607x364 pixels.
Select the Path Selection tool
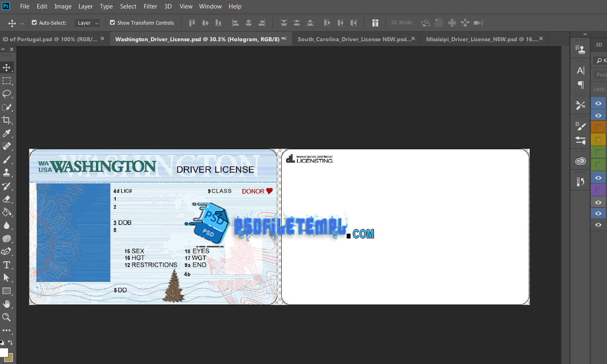[x=7, y=278]
